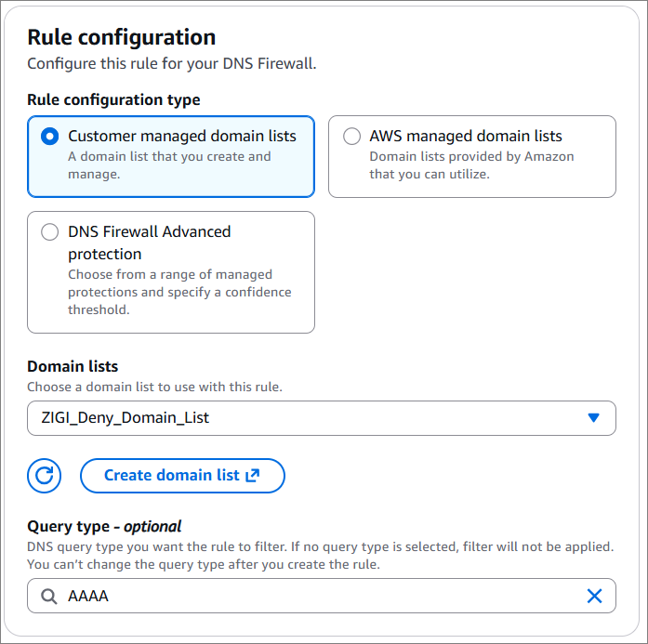Focus the Query type search field containing AAAA
The width and height of the screenshot is (648, 644).
pos(322,596)
